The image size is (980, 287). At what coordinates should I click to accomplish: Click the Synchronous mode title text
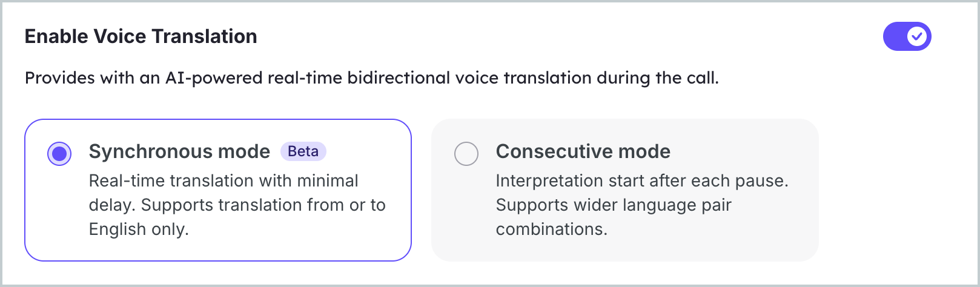click(x=179, y=151)
